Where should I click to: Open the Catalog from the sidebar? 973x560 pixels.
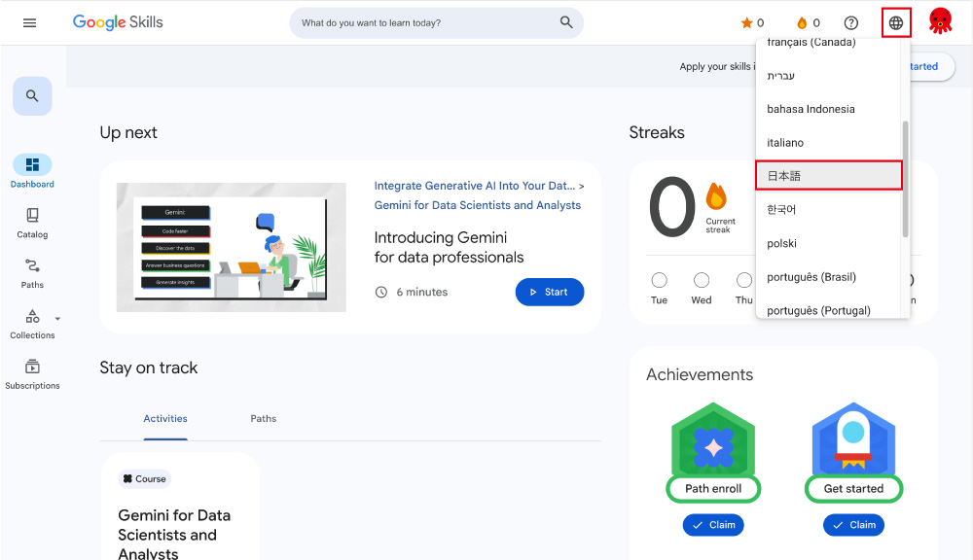[32, 222]
